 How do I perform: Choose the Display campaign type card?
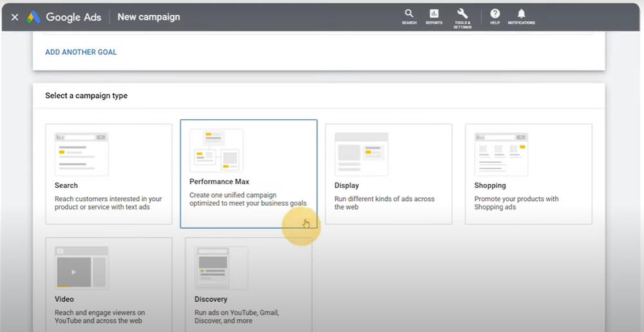tap(388, 174)
